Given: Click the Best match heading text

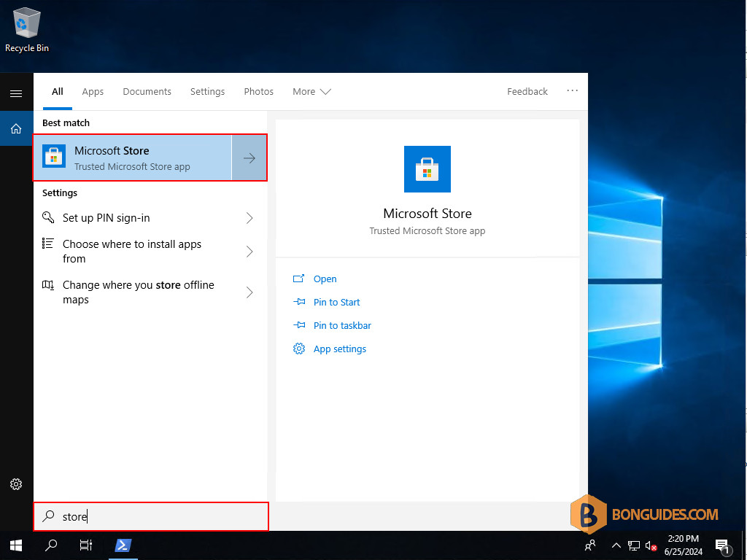Looking at the screenshot, I should pyautogui.click(x=66, y=122).
